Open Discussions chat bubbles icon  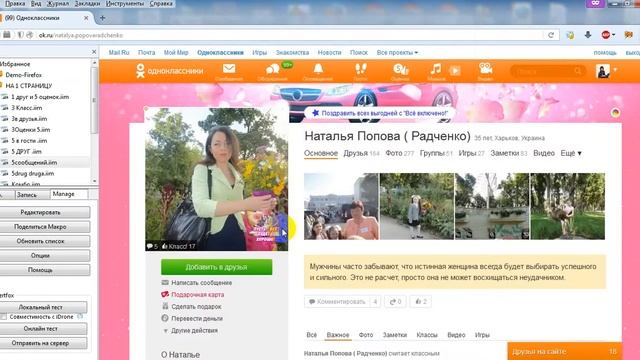click(272, 69)
